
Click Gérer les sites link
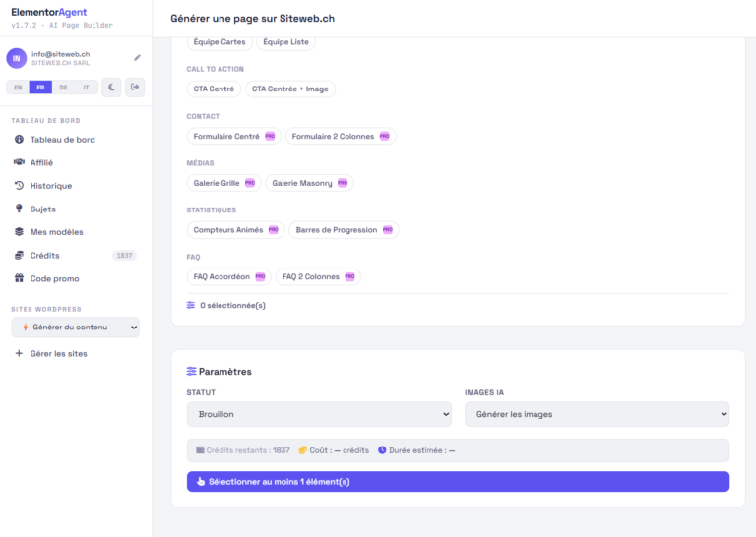click(x=59, y=353)
